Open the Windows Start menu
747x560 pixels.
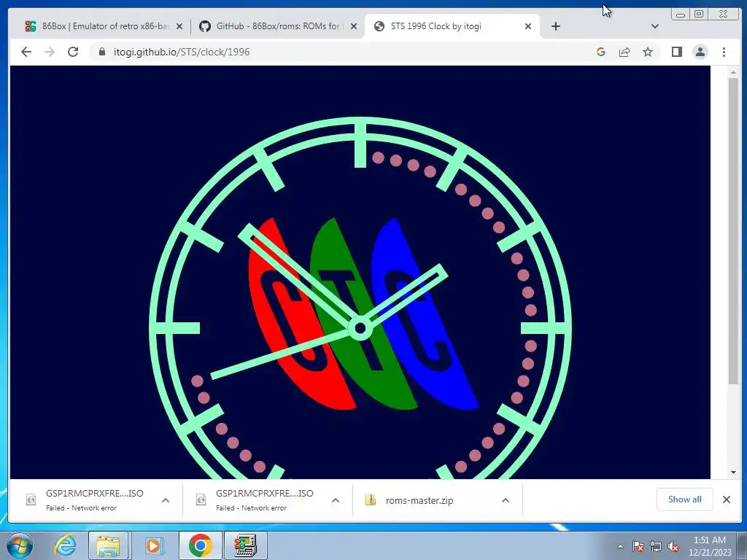tap(20, 545)
